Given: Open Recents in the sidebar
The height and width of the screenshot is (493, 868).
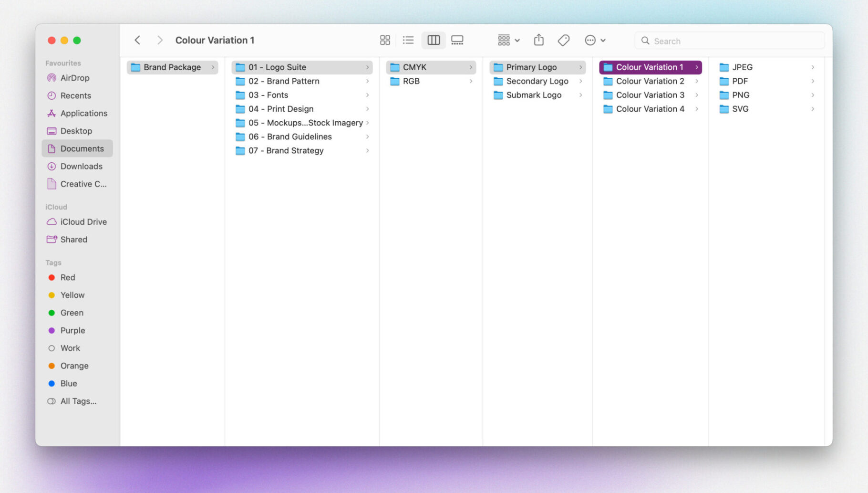Looking at the screenshot, I should (x=77, y=95).
